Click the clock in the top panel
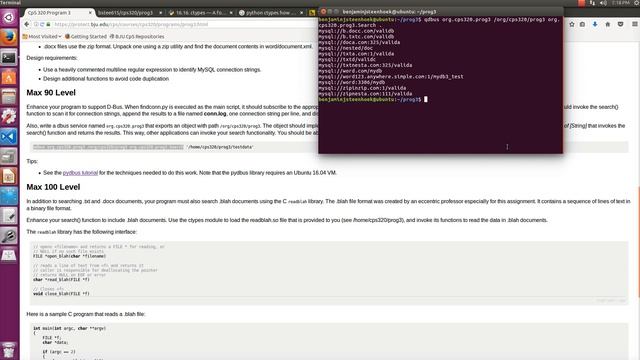 click(620, 3)
